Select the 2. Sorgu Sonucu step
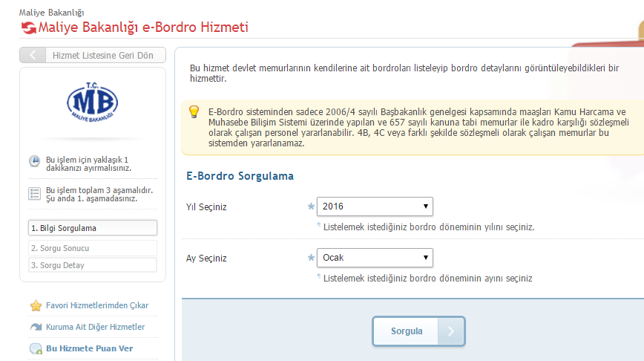The image size is (644, 361). 93,248
